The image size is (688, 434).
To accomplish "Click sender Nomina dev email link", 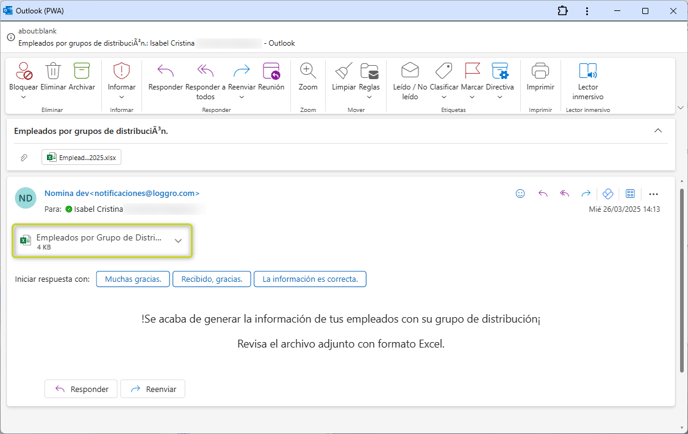I will pyautogui.click(x=122, y=193).
